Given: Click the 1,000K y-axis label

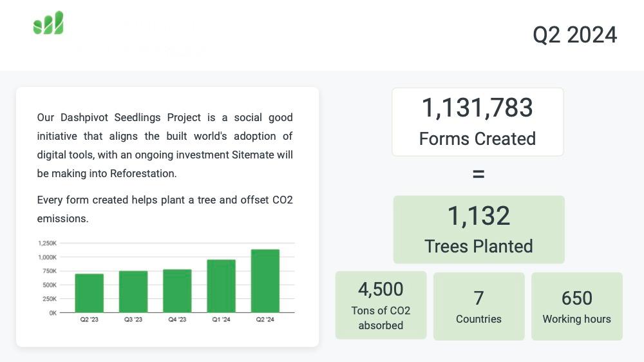Looking at the screenshot, I should tap(47, 257).
